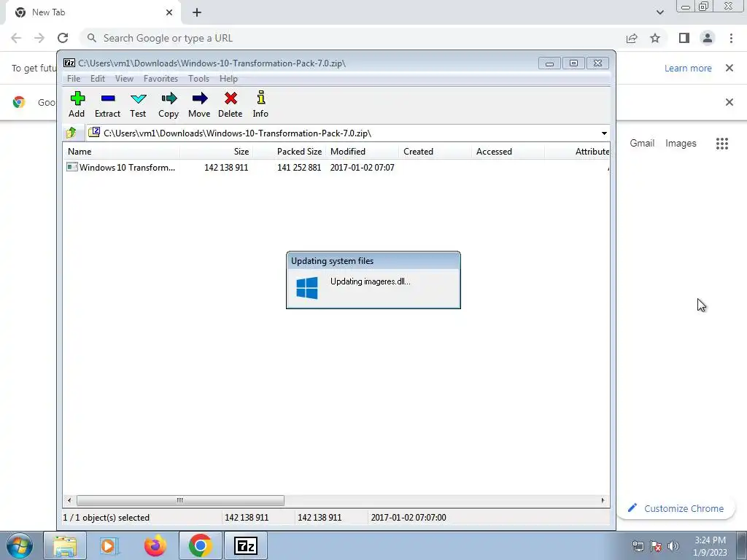Image resolution: width=747 pixels, height=560 pixels.
Task: Toggle the Chrome side panel icon
Action: pyautogui.click(x=684, y=38)
